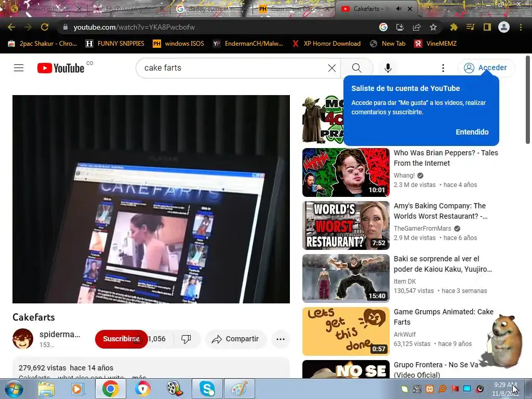Open the 'Lets get this done' thumbnail

(x=345, y=331)
